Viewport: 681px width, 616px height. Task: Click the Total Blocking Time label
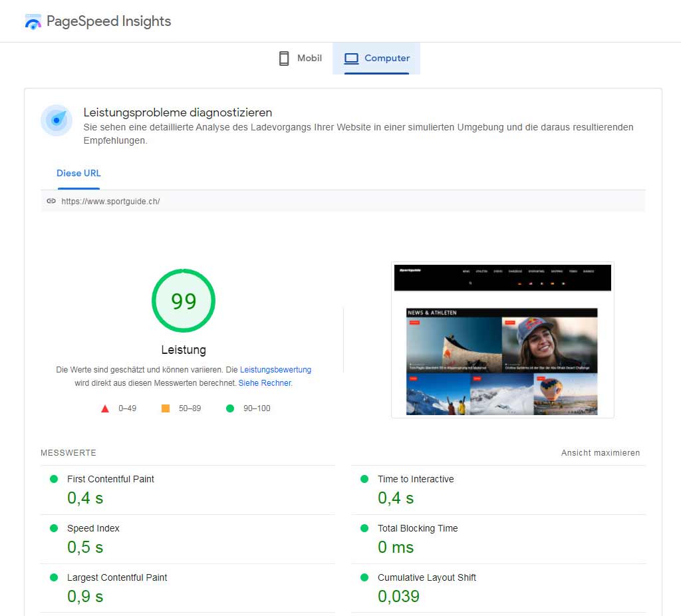pos(418,528)
